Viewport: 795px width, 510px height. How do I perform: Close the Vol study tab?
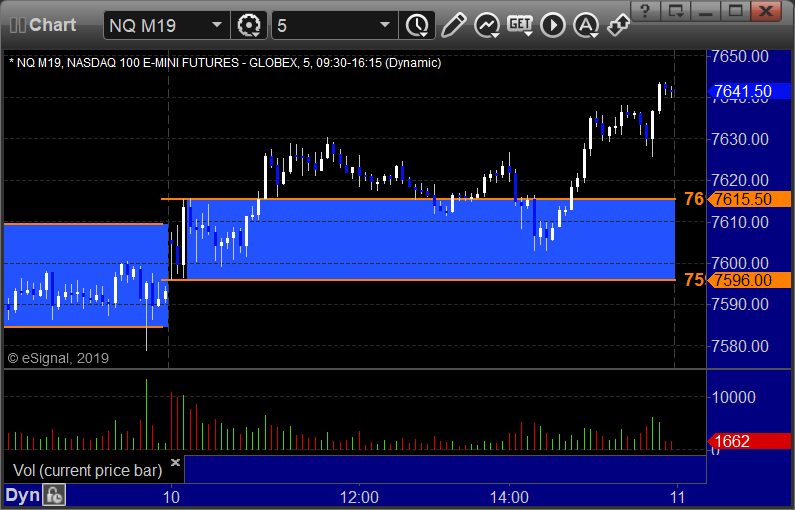[175, 462]
